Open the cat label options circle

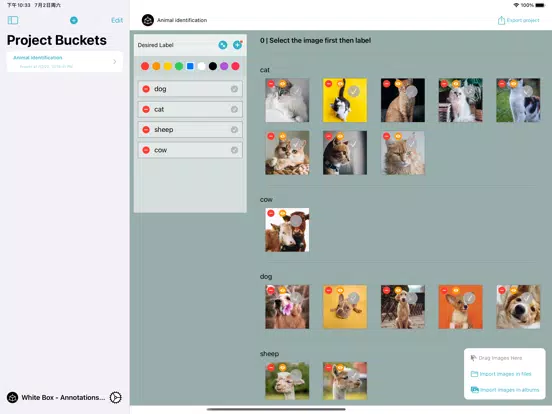click(x=234, y=109)
